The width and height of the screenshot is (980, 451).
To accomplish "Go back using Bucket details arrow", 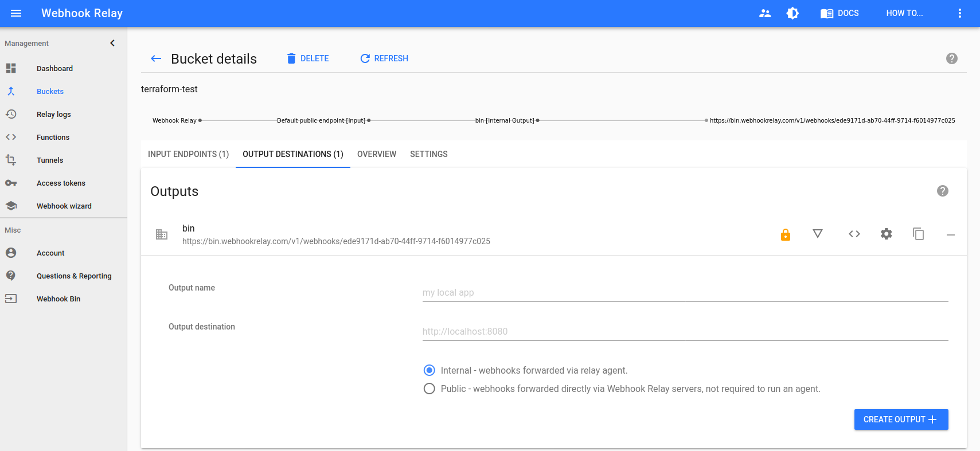I will (x=156, y=58).
